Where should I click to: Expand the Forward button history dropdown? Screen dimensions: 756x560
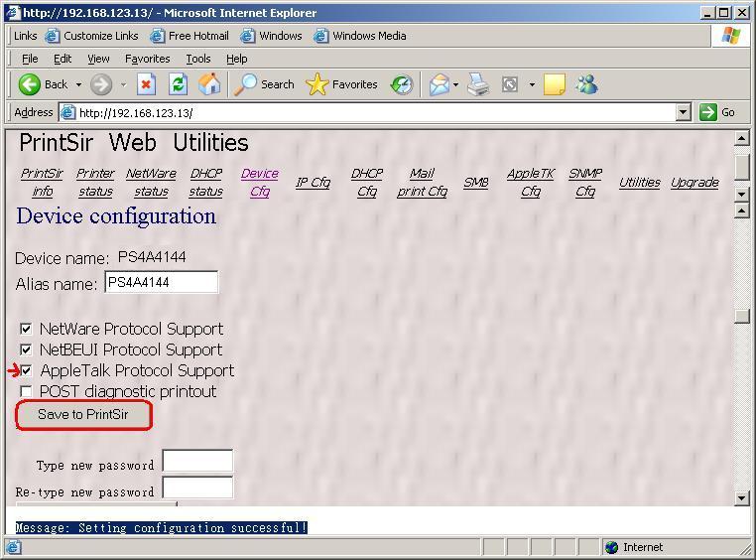click(x=123, y=84)
